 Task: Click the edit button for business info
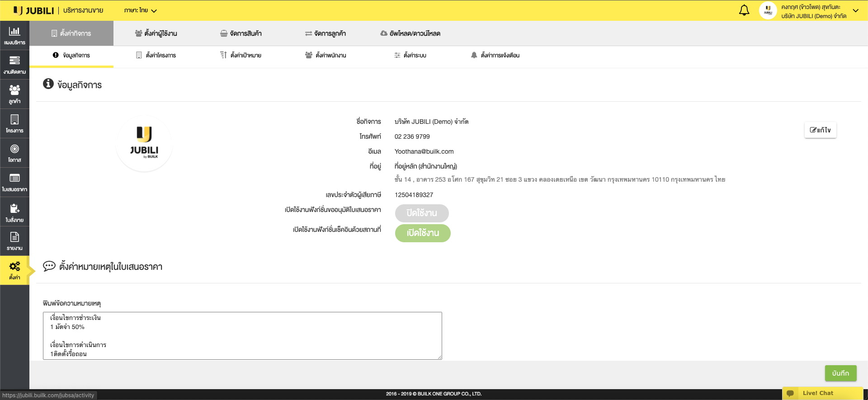click(x=820, y=130)
